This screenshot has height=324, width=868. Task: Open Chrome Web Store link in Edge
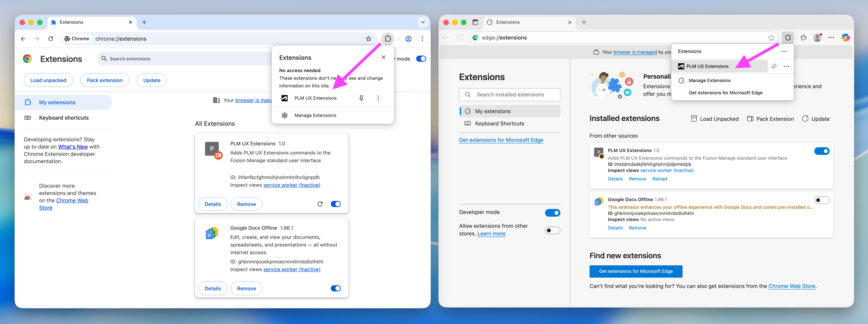click(x=791, y=286)
